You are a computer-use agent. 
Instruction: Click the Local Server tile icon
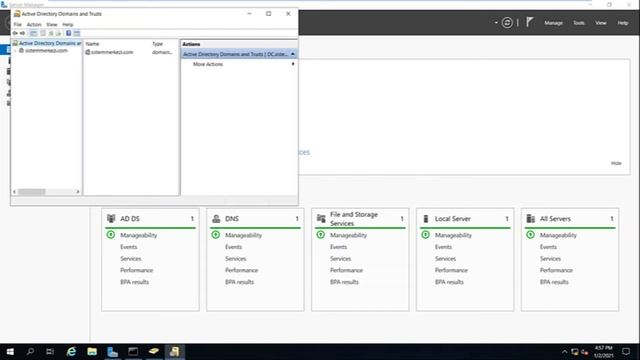click(426, 219)
